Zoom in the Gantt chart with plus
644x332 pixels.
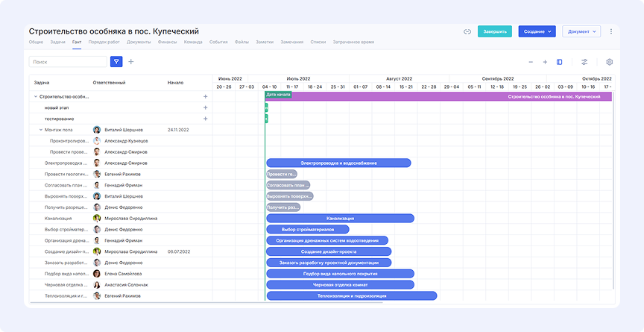(x=545, y=62)
